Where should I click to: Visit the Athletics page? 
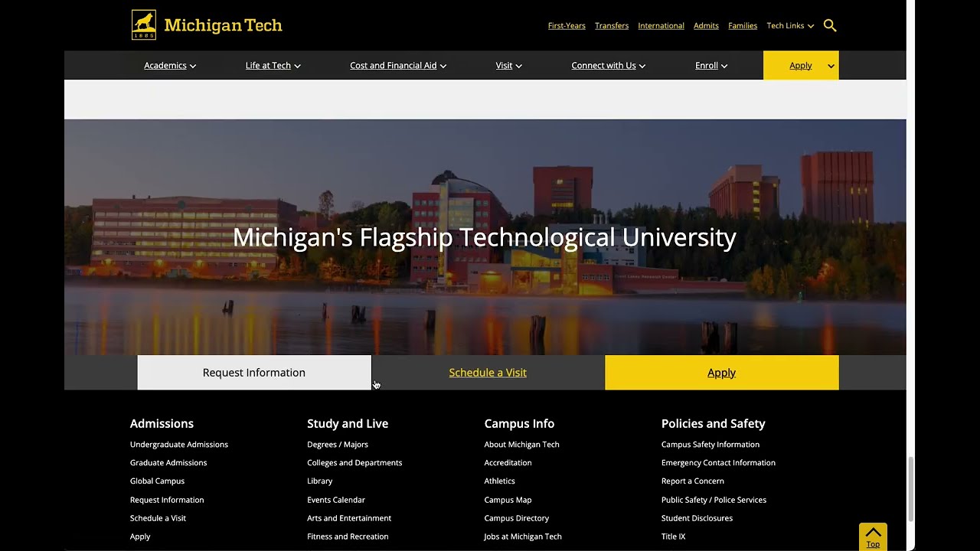[x=499, y=481]
